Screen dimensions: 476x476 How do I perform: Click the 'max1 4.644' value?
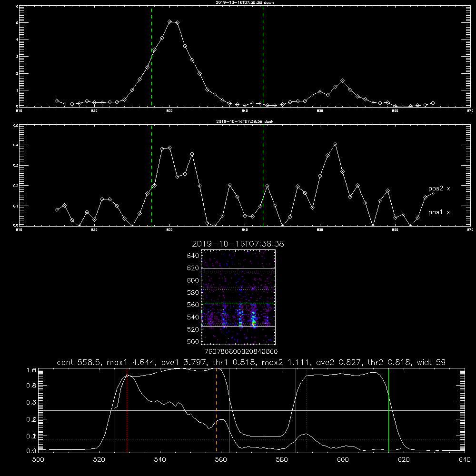[x=131, y=362]
